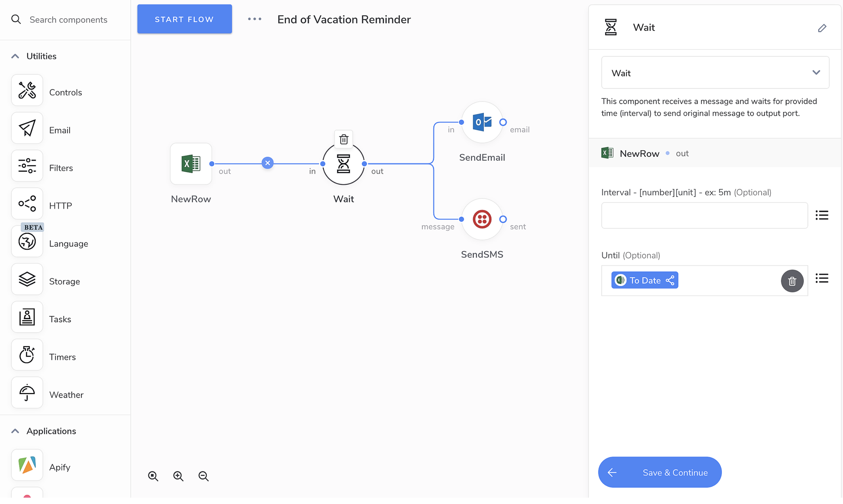Remove connection between NewRow and Wait

pyautogui.click(x=267, y=163)
